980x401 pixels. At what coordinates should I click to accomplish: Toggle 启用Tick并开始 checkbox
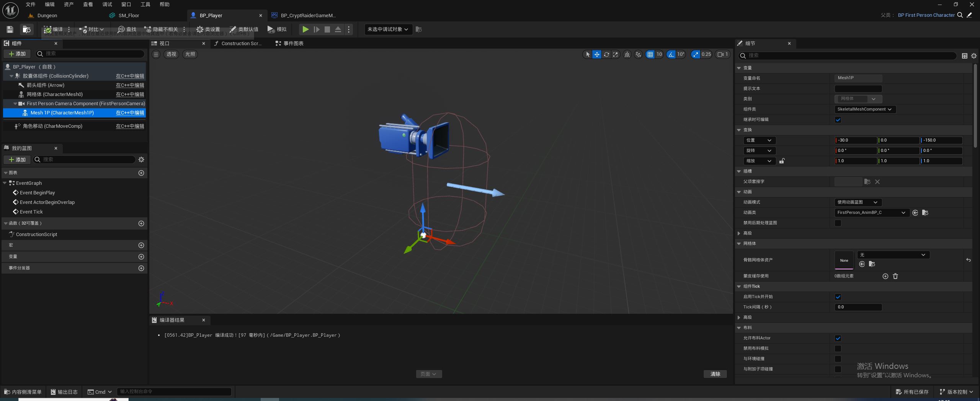tap(838, 297)
